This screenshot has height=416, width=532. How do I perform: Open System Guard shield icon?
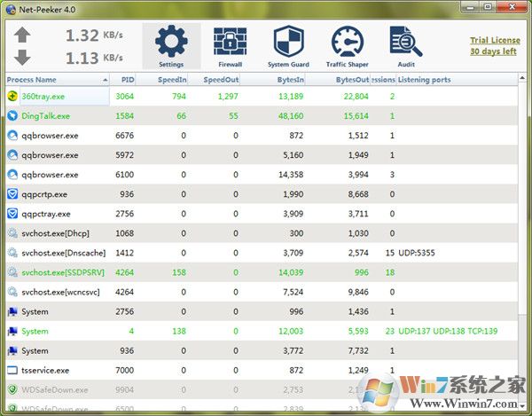click(288, 43)
